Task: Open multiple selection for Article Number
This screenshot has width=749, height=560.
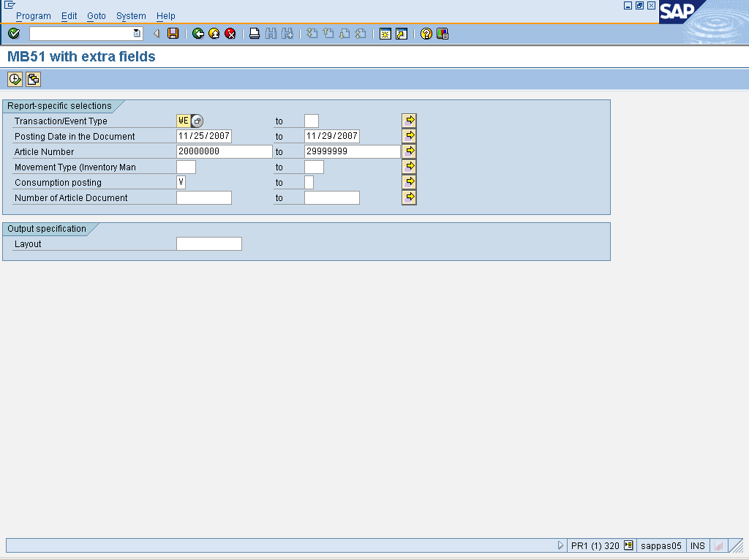Action: coord(409,151)
